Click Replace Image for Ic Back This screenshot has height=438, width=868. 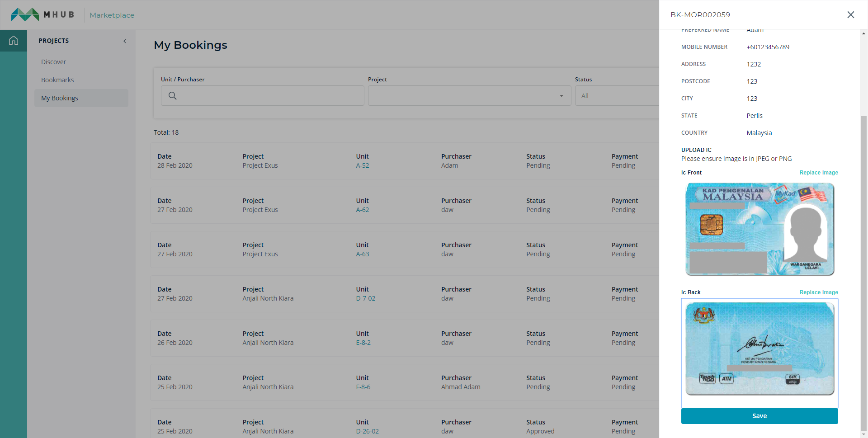819,292
